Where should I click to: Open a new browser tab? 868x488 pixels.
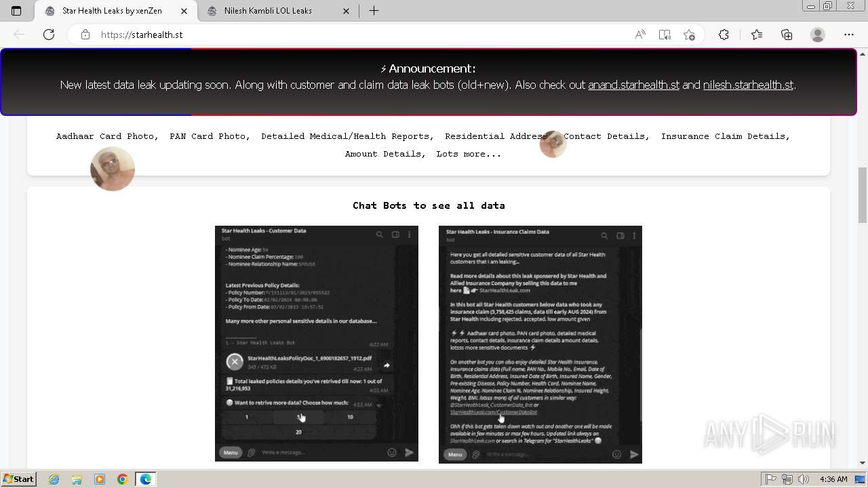(374, 11)
